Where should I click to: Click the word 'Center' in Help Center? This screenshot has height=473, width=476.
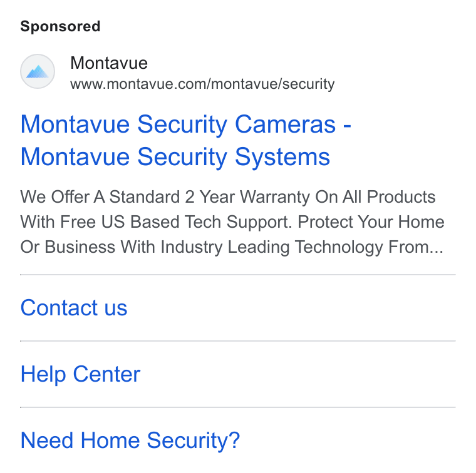(x=107, y=374)
